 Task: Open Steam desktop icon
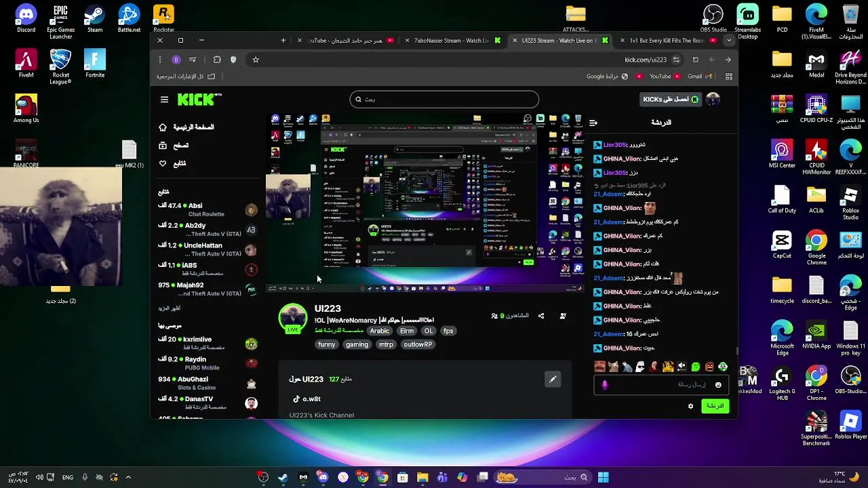click(x=95, y=19)
